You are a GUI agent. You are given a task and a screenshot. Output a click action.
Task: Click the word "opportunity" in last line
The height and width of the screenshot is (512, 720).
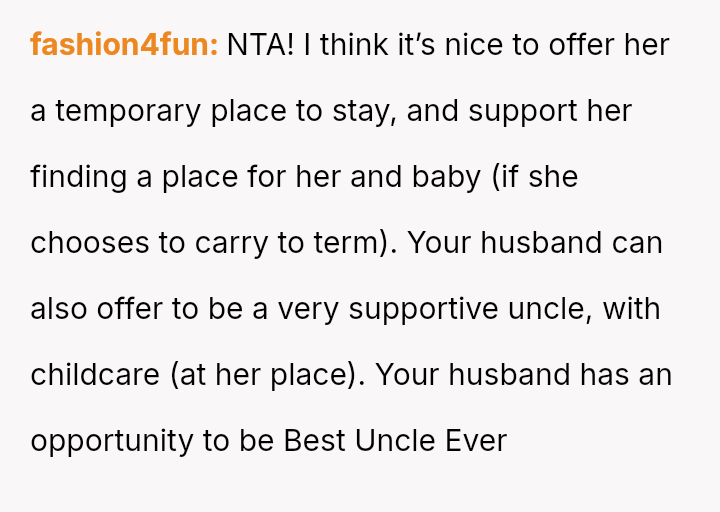112,442
